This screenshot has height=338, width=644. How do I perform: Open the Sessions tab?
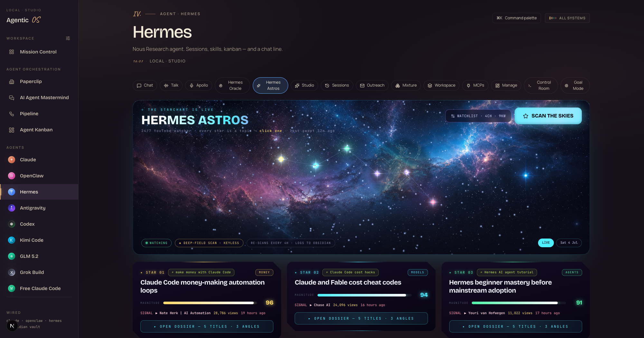pos(337,85)
